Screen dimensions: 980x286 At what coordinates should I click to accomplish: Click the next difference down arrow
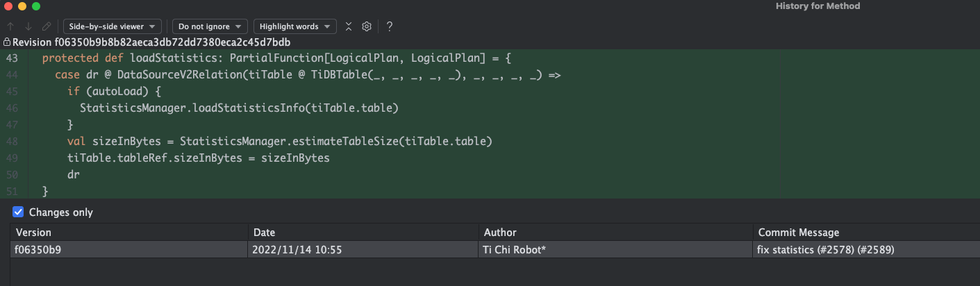coord(28,26)
